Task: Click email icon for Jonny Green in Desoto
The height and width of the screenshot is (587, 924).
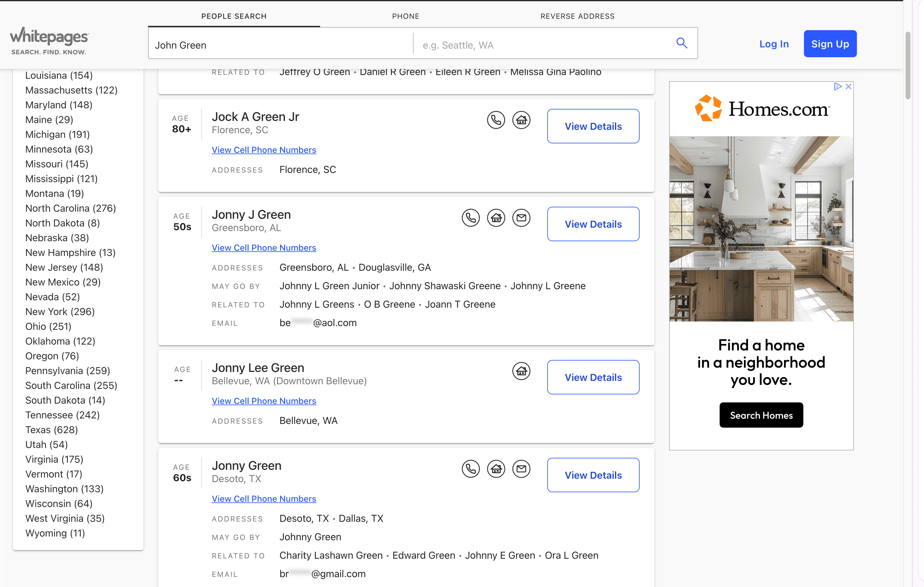Action: tap(521, 469)
